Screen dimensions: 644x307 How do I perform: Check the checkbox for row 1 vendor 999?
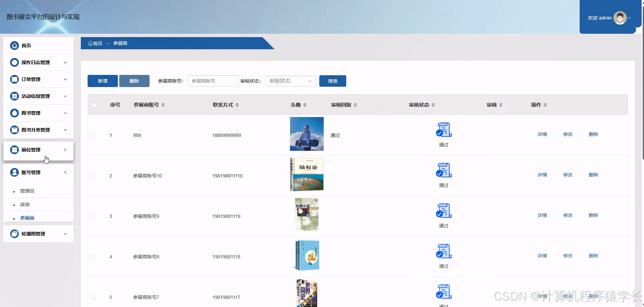(93, 135)
